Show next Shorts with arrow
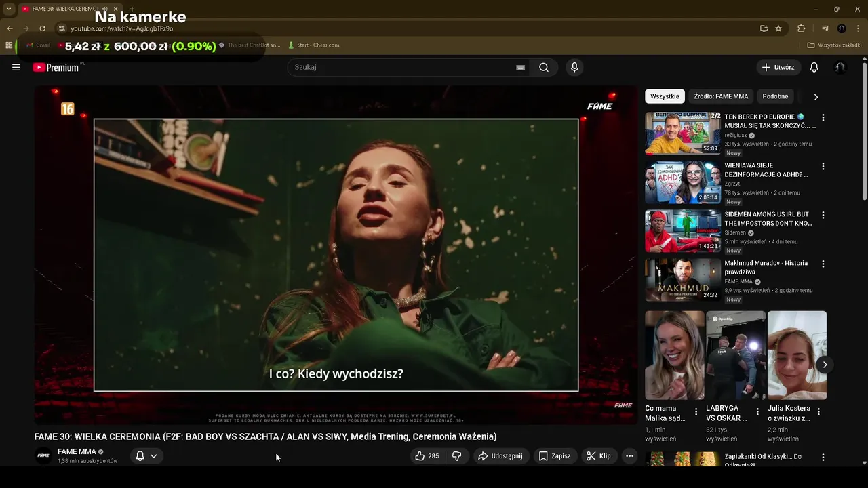This screenshot has height=488, width=868. coord(825,365)
